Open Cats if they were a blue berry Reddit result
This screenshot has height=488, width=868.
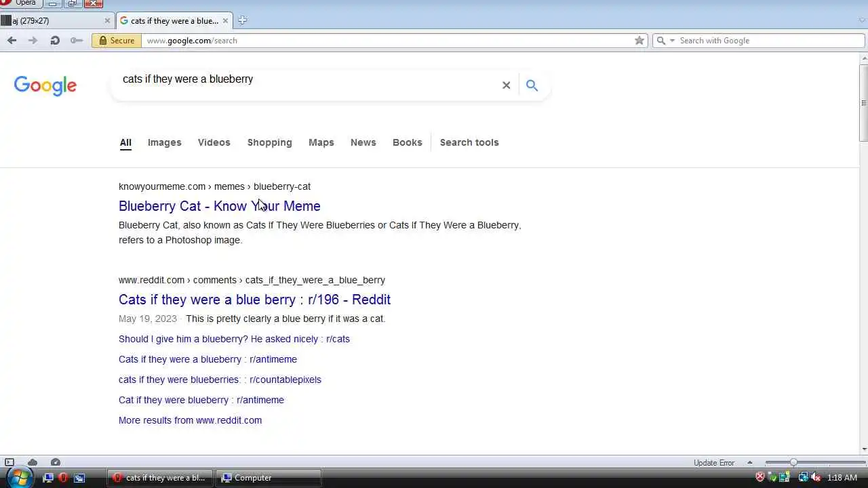click(255, 300)
